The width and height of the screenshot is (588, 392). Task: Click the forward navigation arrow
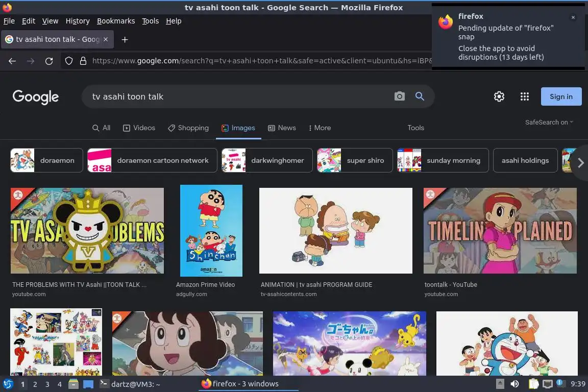(31, 61)
